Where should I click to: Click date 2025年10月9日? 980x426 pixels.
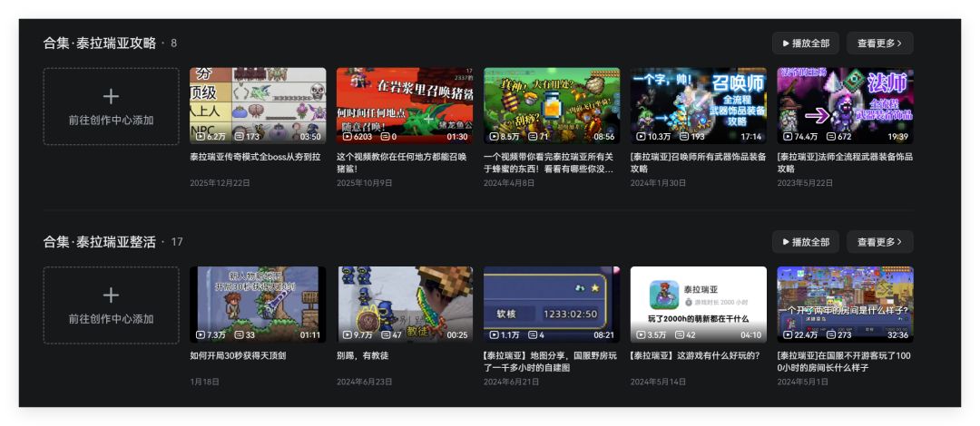point(365,183)
